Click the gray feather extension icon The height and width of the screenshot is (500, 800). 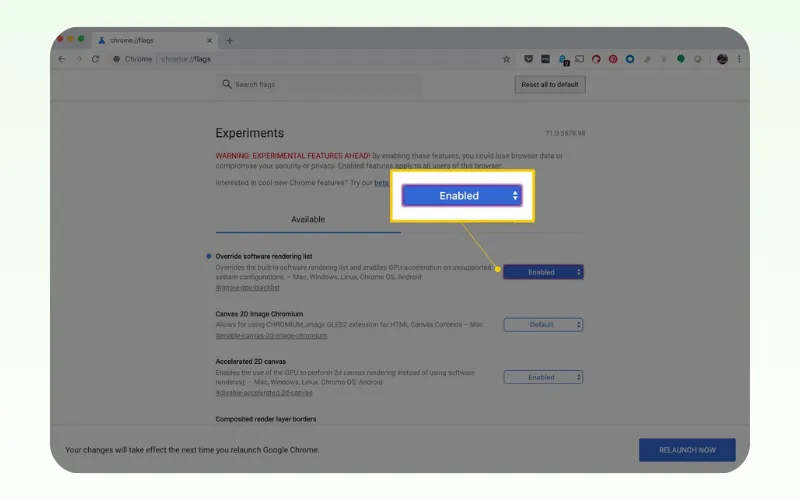647,59
